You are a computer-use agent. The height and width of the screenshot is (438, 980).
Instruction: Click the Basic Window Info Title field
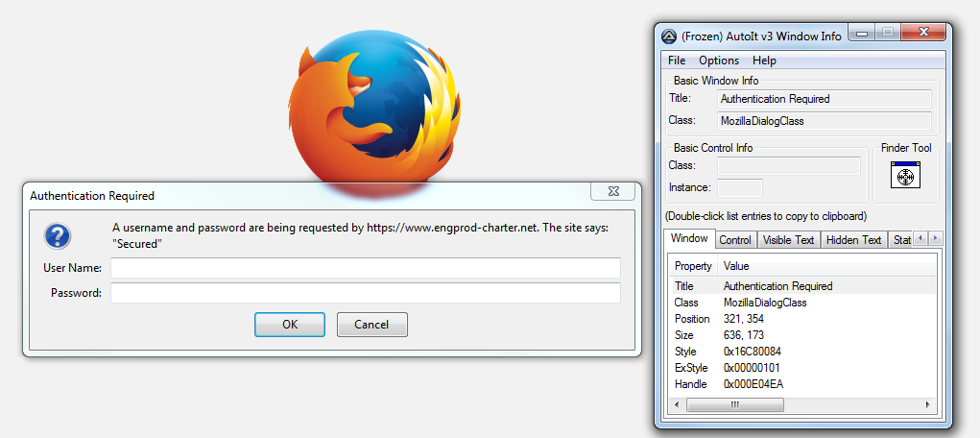[825, 99]
